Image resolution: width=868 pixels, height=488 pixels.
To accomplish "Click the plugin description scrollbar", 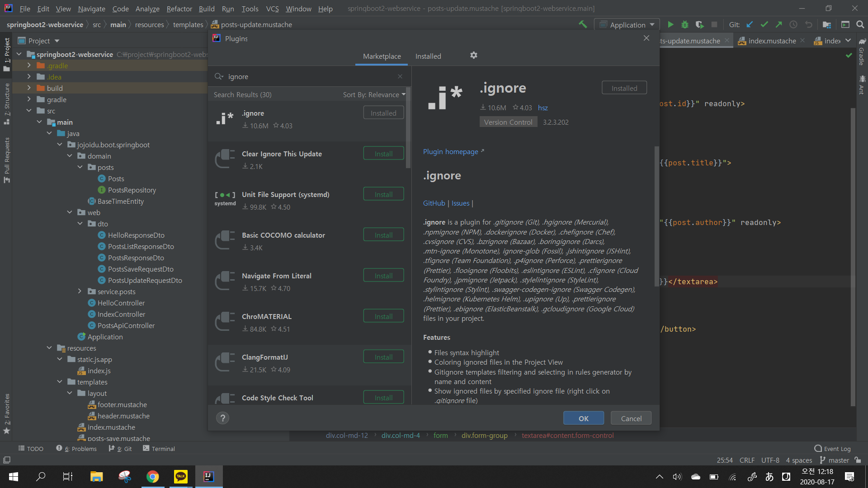I will point(656,217).
